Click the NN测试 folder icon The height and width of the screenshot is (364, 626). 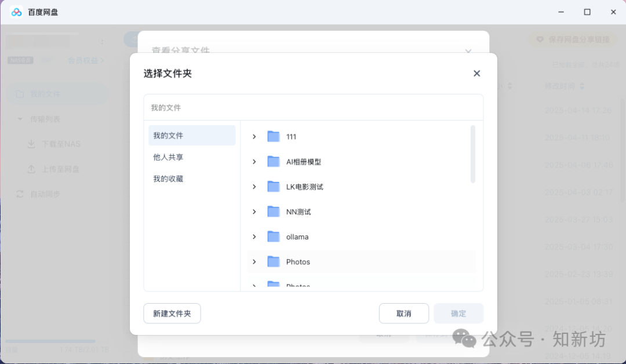pos(273,212)
